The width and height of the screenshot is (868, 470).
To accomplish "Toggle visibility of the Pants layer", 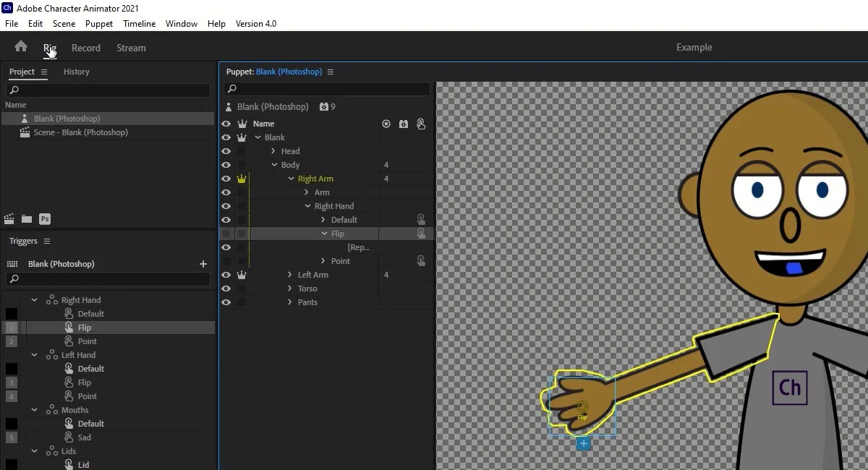I will (x=226, y=302).
